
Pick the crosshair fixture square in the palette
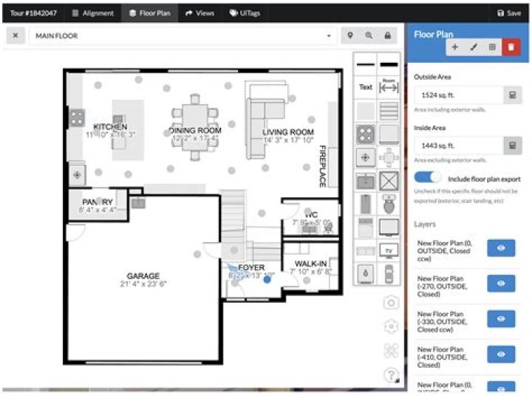pyautogui.click(x=366, y=157)
